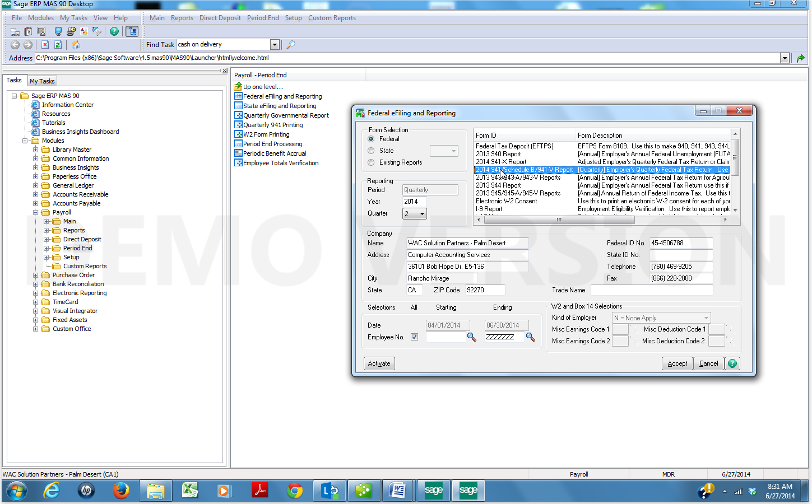
Task: Expand the General Ledger module folder
Action: click(x=36, y=185)
